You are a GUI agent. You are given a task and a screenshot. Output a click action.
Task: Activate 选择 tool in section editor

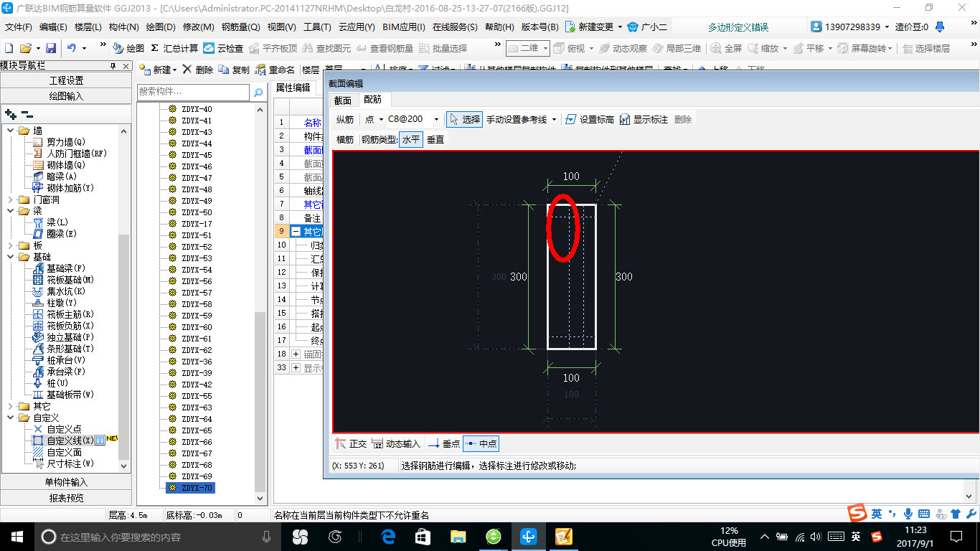point(464,119)
